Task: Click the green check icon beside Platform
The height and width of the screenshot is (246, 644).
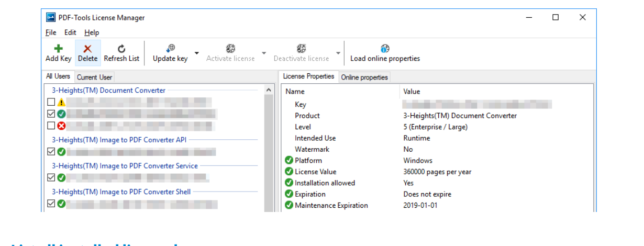Action: pos(288,161)
